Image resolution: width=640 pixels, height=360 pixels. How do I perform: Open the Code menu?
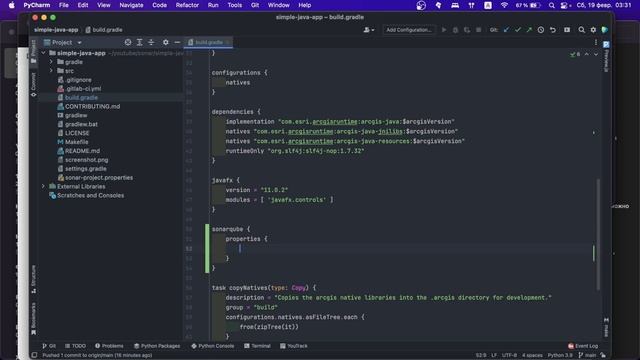pos(159,5)
